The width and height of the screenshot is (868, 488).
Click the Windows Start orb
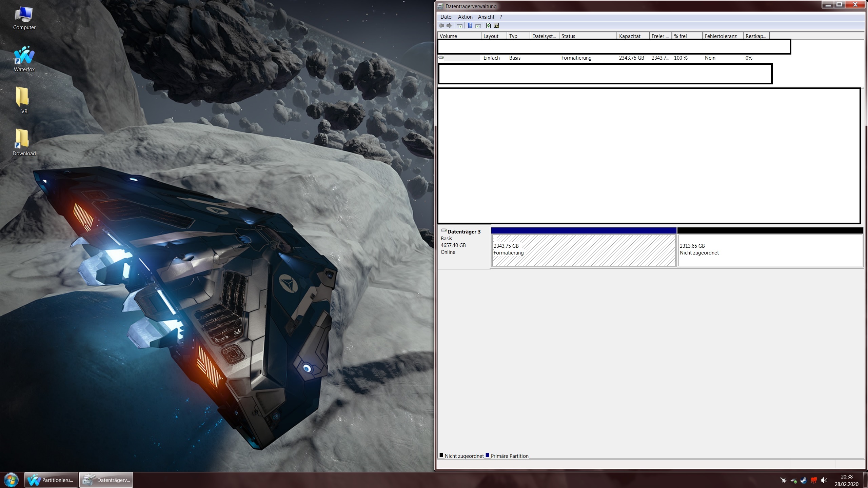11,480
